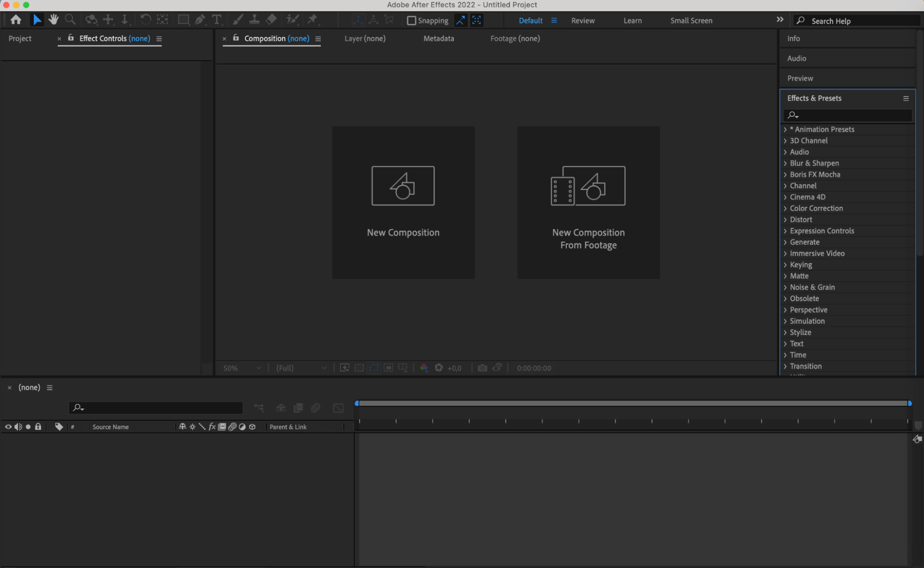
Task: Select the Puppet Pin tool
Action: coord(313,19)
